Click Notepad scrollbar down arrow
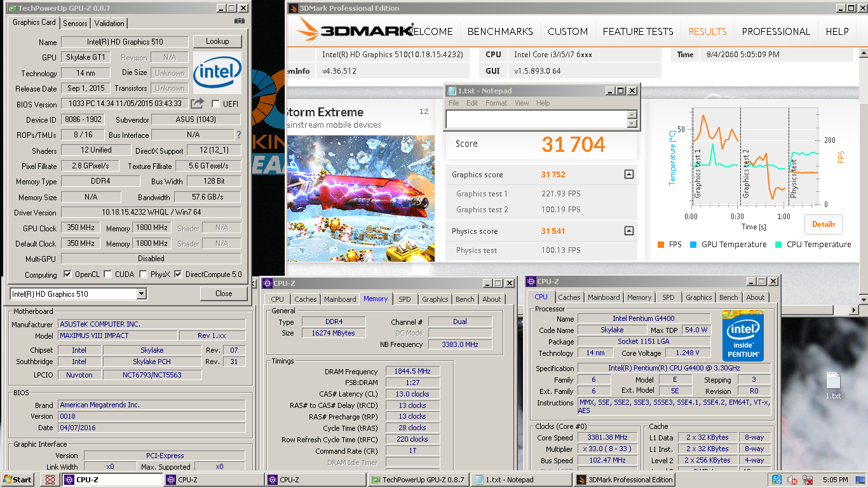 click(x=632, y=123)
